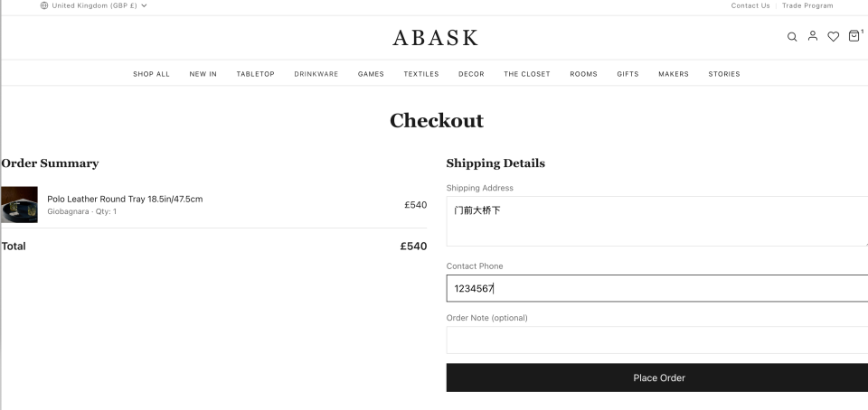This screenshot has width=868, height=410.
Task: Go to the New In menu
Action: (203, 74)
